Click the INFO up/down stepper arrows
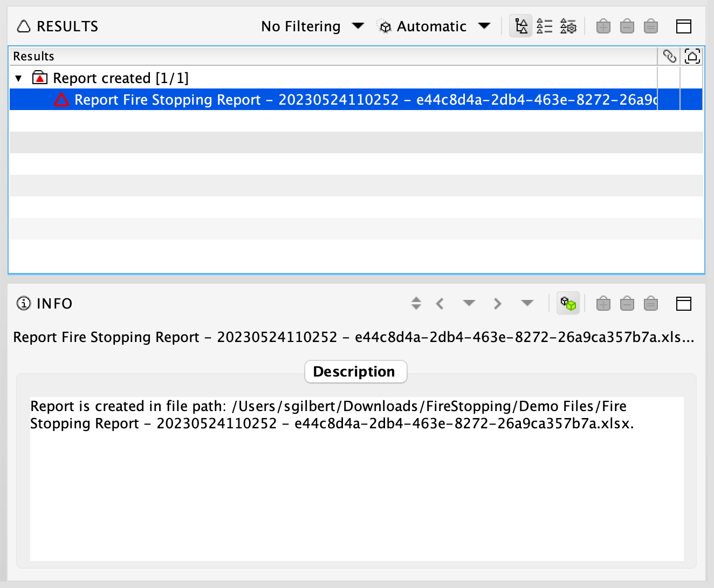714x588 pixels. pyautogui.click(x=416, y=303)
